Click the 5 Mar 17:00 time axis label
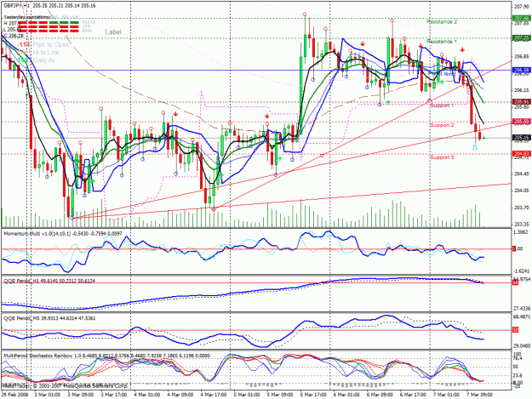 [x=313, y=395]
